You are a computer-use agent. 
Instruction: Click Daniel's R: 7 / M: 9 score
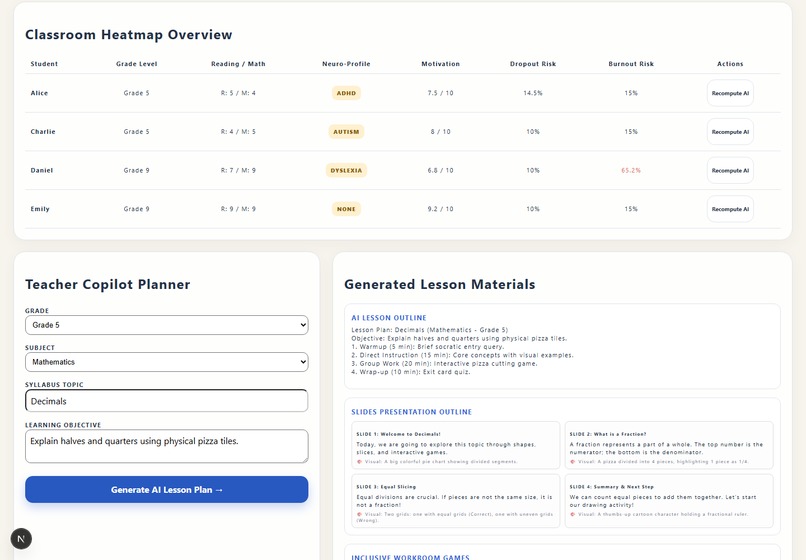click(x=238, y=170)
